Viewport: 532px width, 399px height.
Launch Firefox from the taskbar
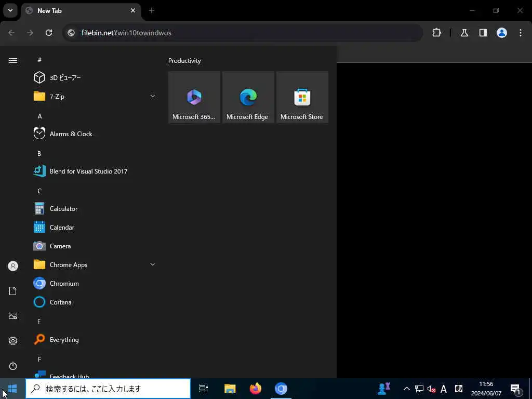tap(256, 389)
